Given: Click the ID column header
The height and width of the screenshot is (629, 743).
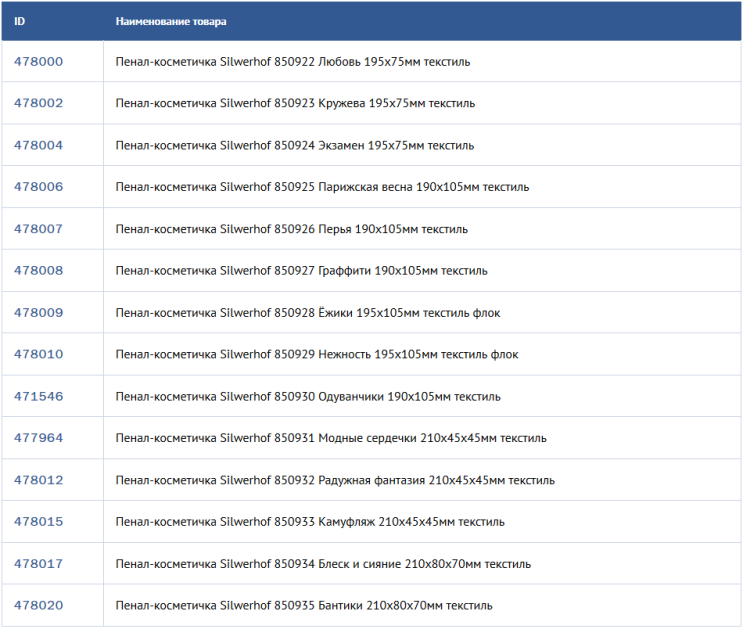Looking at the screenshot, I should 19,21.
